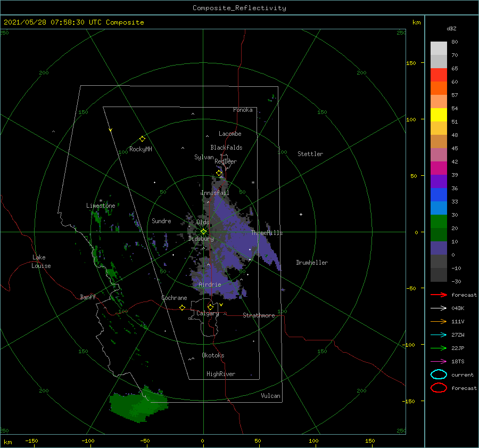Click the Calgary city label

click(x=208, y=313)
